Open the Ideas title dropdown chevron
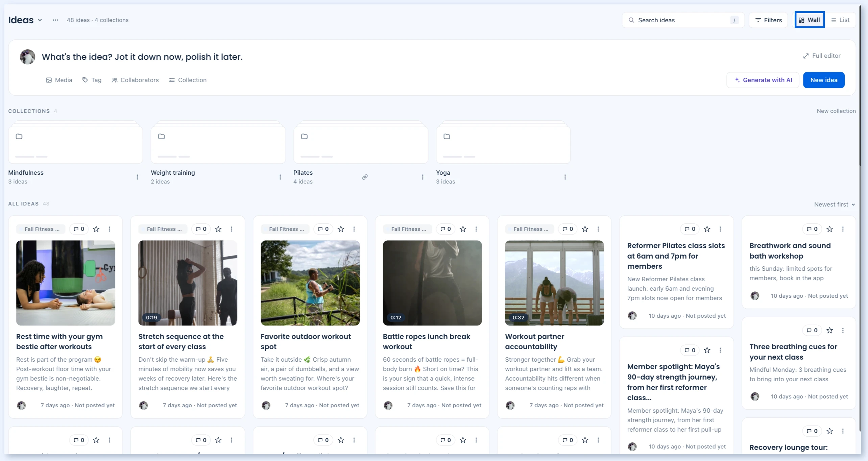The width and height of the screenshot is (868, 461). (40, 20)
